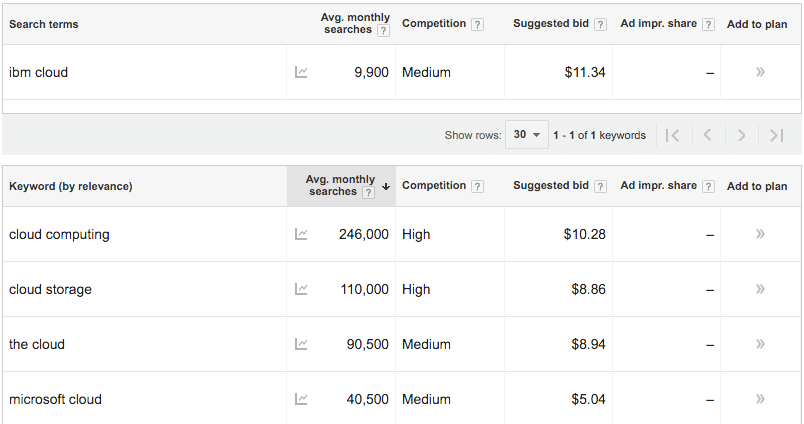Add microsoft cloud to plan arrows
804x424 pixels.
click(x=760, y=398)
